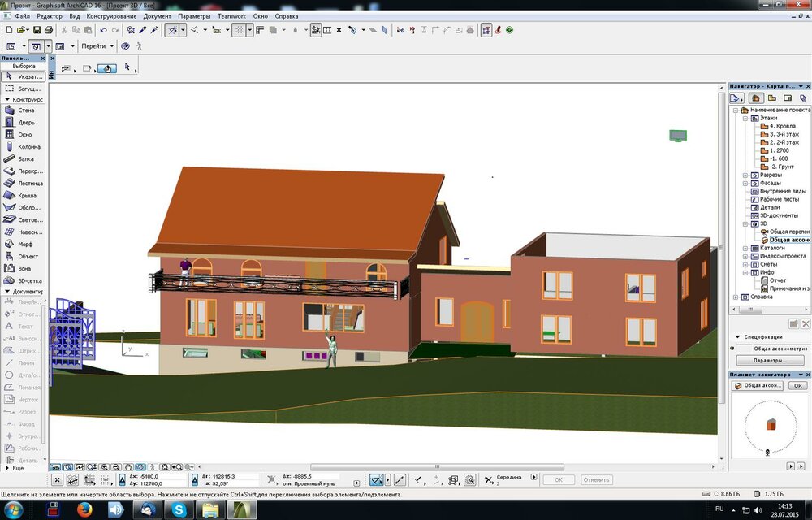Click the Параметры... button in Navigator
This screenshot has width=812, height=520.
click(770, 360)
